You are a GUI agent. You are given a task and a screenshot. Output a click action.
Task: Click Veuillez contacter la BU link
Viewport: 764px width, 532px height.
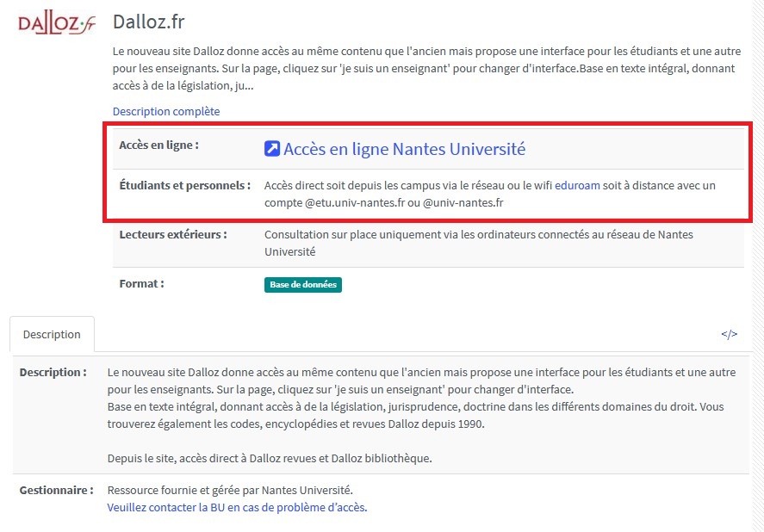[x=237, y=507]
